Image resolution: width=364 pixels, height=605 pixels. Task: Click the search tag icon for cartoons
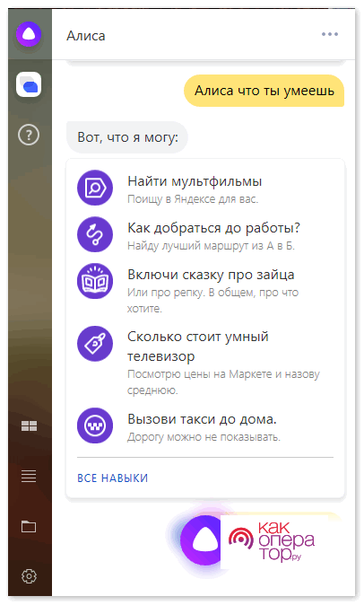[95, 188]
